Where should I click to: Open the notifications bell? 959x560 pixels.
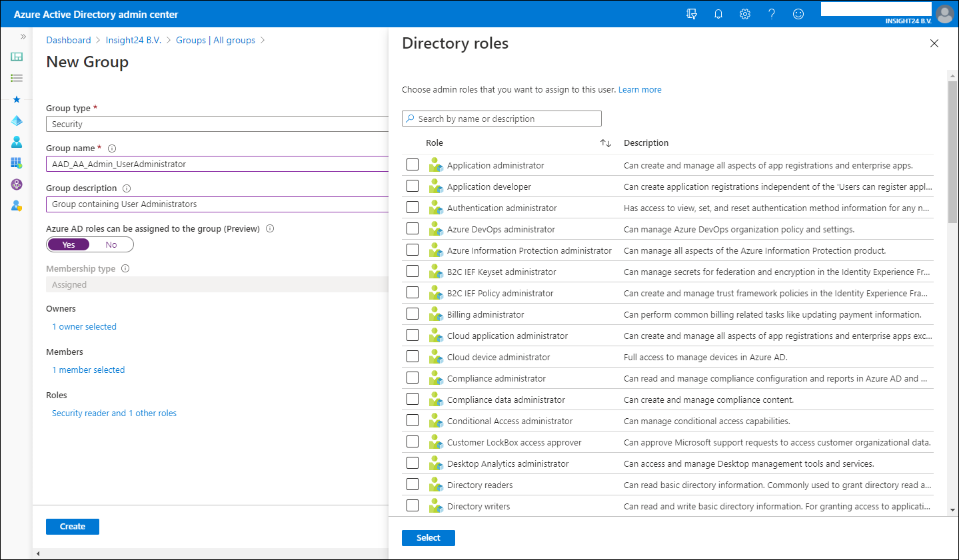click(718, 14)
